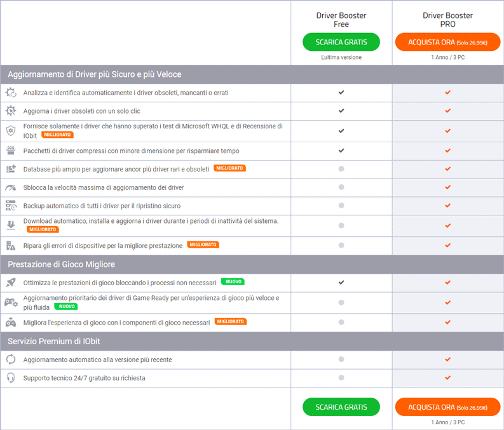Click the bottom ACQUISTA ORA button
This screenshot has height=430, width=504.
pyautogui.click(x=447, y=407)
